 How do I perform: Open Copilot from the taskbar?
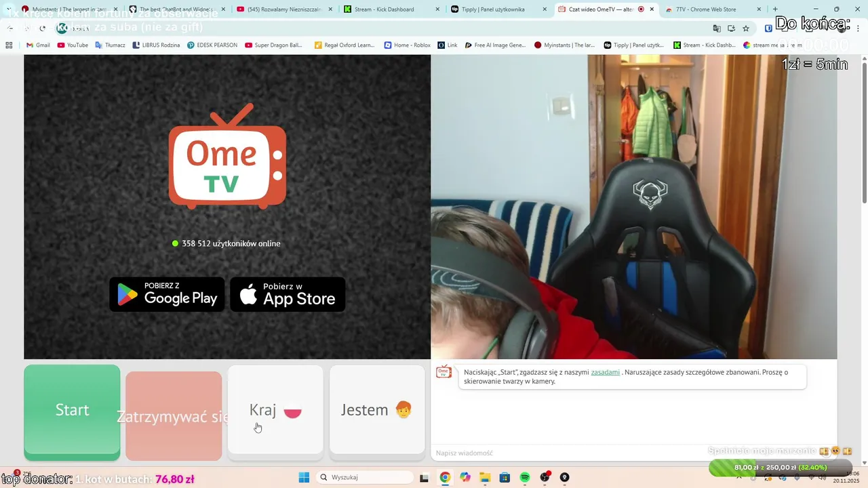pyautogui.click(x=465, y=477)
